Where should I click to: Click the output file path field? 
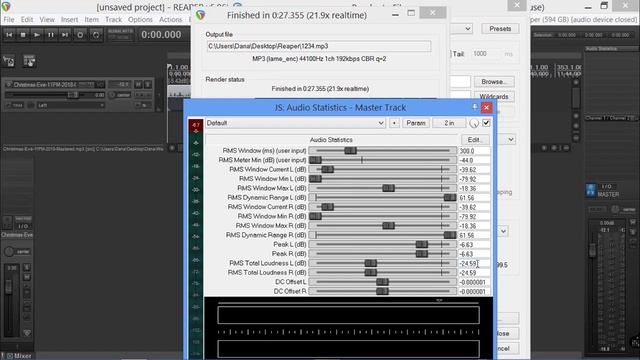319,46
